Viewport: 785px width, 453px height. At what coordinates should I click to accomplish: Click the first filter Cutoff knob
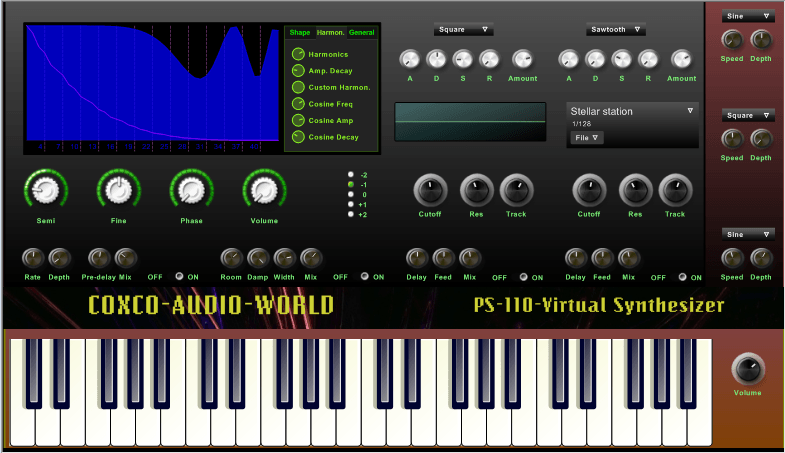coord(430,190)
